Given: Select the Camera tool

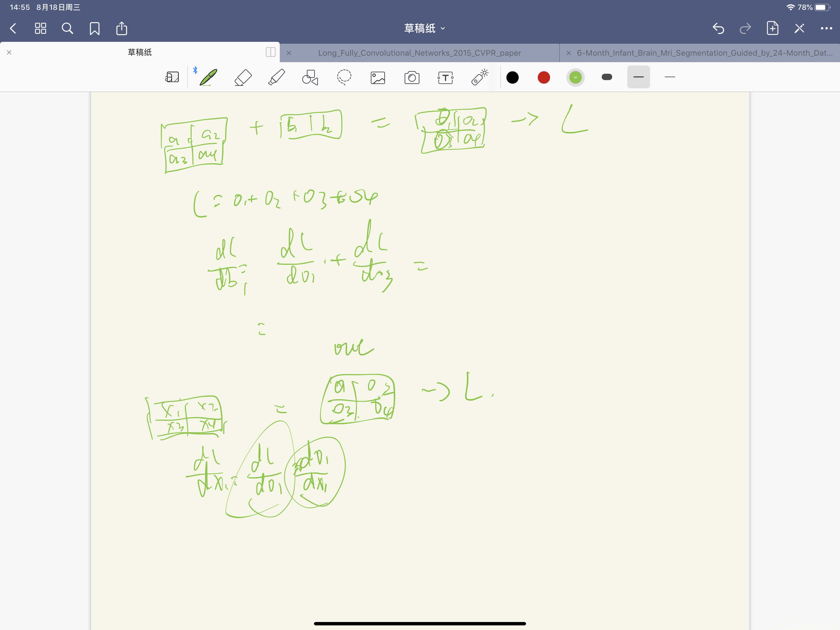Looking at the screenshot, I should tap(412, 77).
